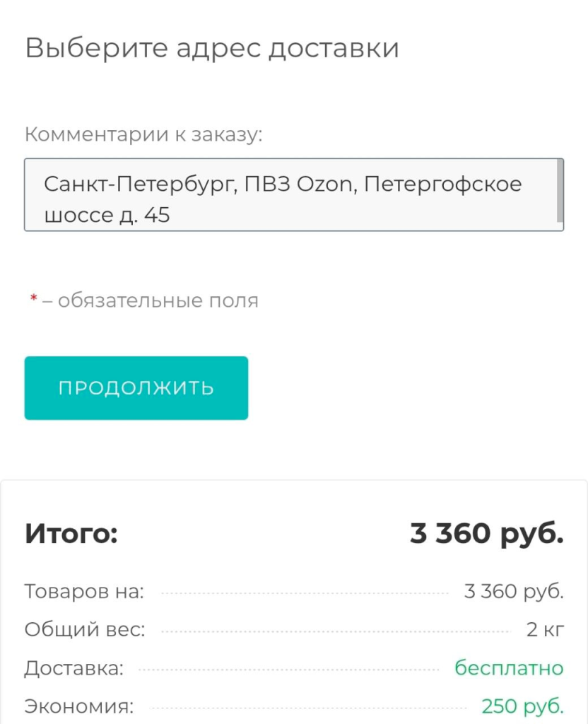
Task: Click the Экономия label
Action: click(79, 706)
